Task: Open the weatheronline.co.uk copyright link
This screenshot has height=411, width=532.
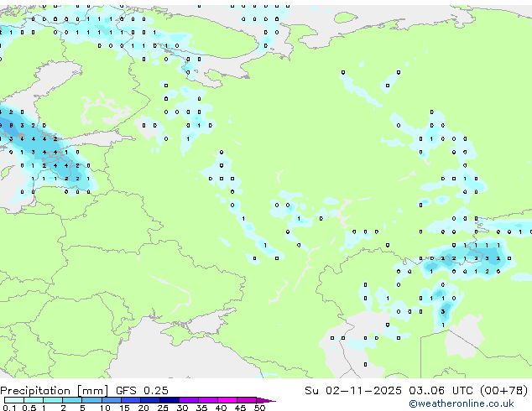Action: coord(462,403)
